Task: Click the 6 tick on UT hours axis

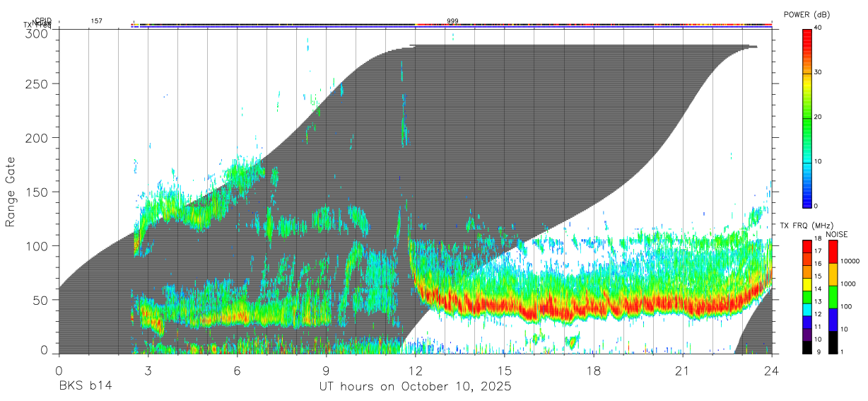Action: click(x=237, y=371)
